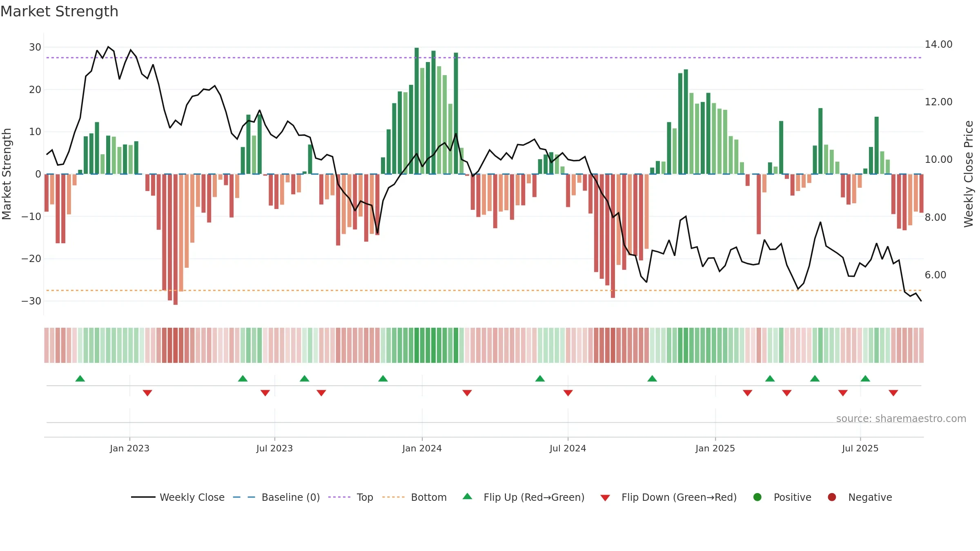
Task: Click the 10.00 right-axis price label
Action: point(938,159)
